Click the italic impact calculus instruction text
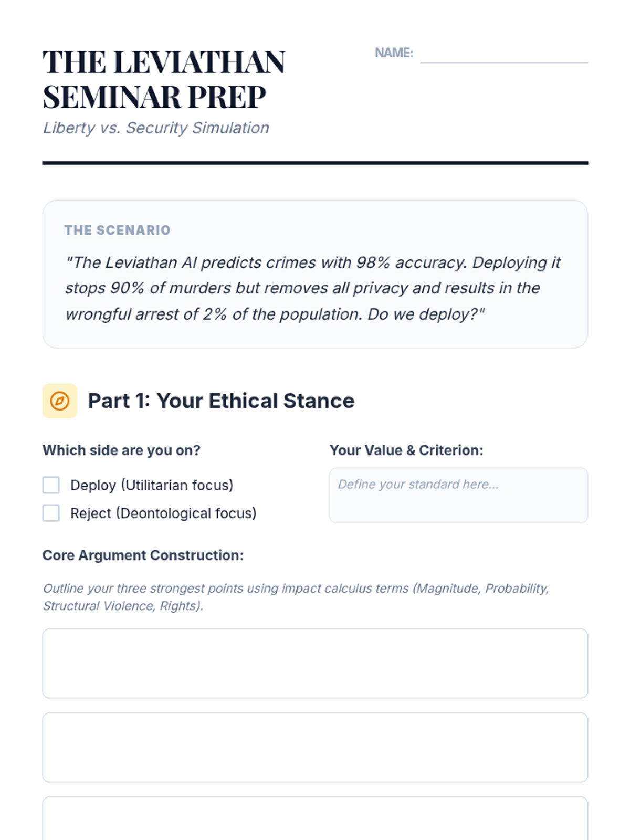Screen dimensions: 630x840 [296, 597]
